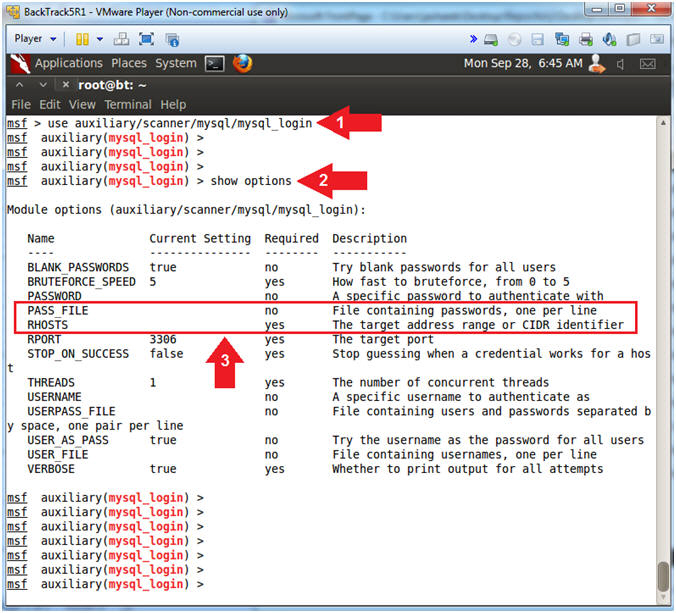Click the down-arrow button in terminal titlebar
The width and height of the screenshot is (676, 613).
(43, 85)
